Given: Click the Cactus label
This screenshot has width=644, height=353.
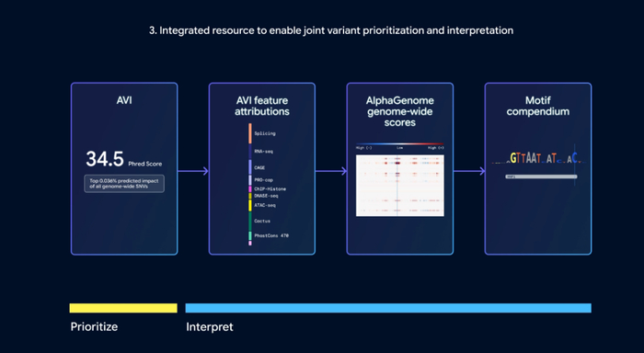Looking at the screenshot, I should point(262,221).
